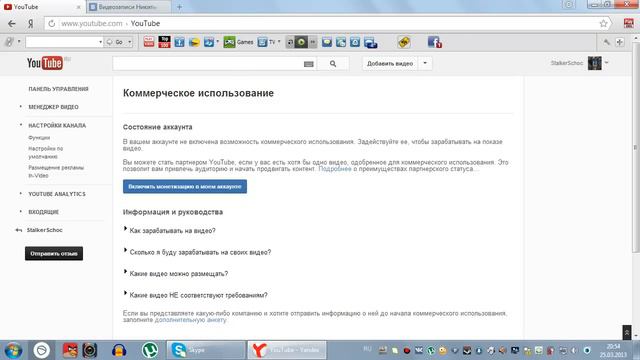Viewport: 640px width, 360px height.
Task: Select the Настройки по умолчанию sidebar sub-item
Action: pyautogui.click(x=46, y=153)
